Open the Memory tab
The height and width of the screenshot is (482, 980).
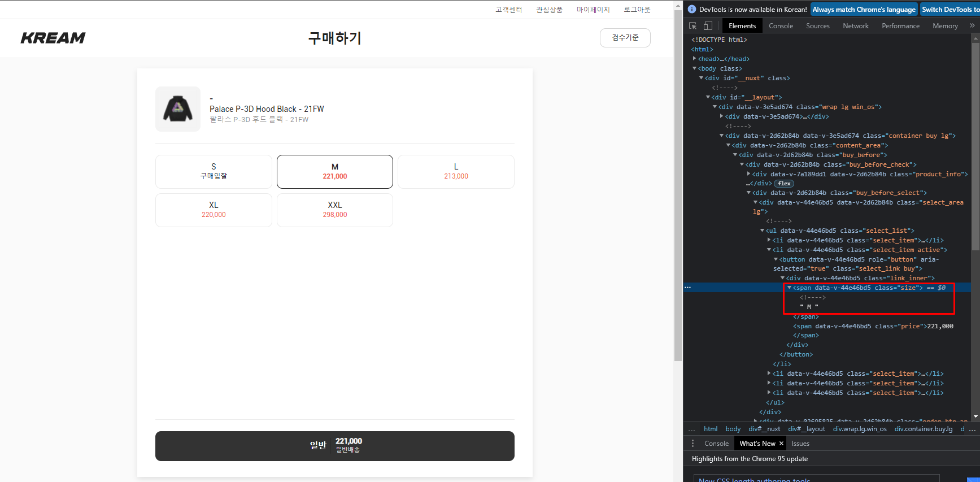(x=946, y=26)
